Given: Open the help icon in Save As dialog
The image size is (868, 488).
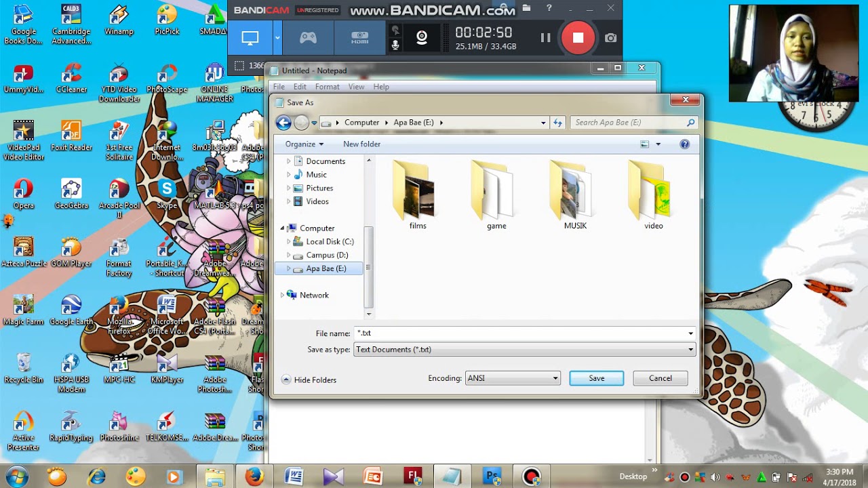Looking at the screenshot, I should click(684, 144).
